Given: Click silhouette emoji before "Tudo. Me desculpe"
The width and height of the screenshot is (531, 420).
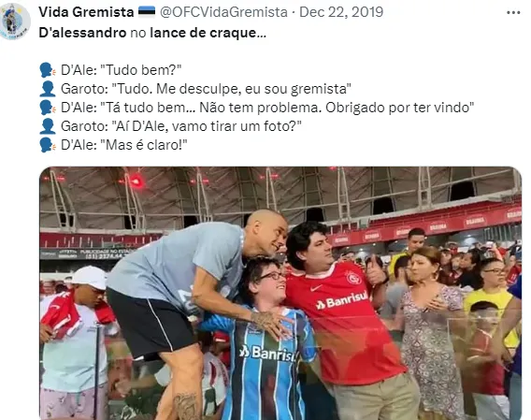Looking at the screenshot, I should point(47,89).
